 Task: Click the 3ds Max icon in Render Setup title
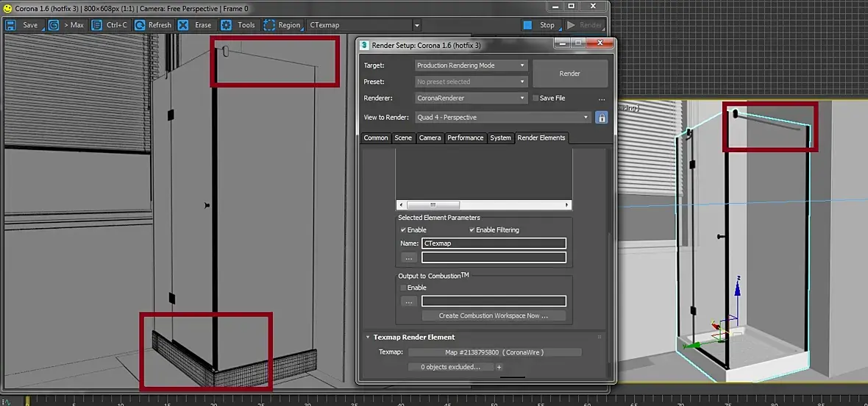tap(364, 46)
